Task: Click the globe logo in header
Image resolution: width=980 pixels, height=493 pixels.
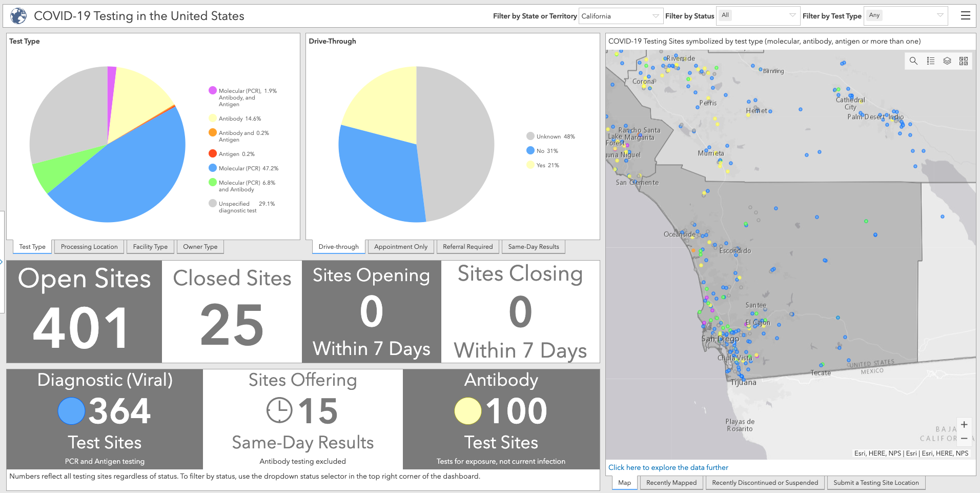Action: [x=18, y=16]
